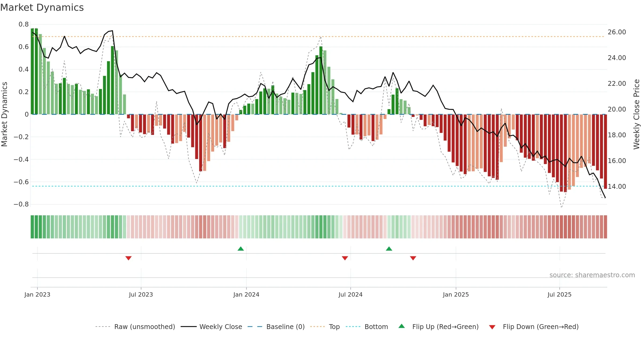The width and height of the screenshot is (644, 362).
Task: Click the 26.00 price axis label
Action: (x=617, y=32)
